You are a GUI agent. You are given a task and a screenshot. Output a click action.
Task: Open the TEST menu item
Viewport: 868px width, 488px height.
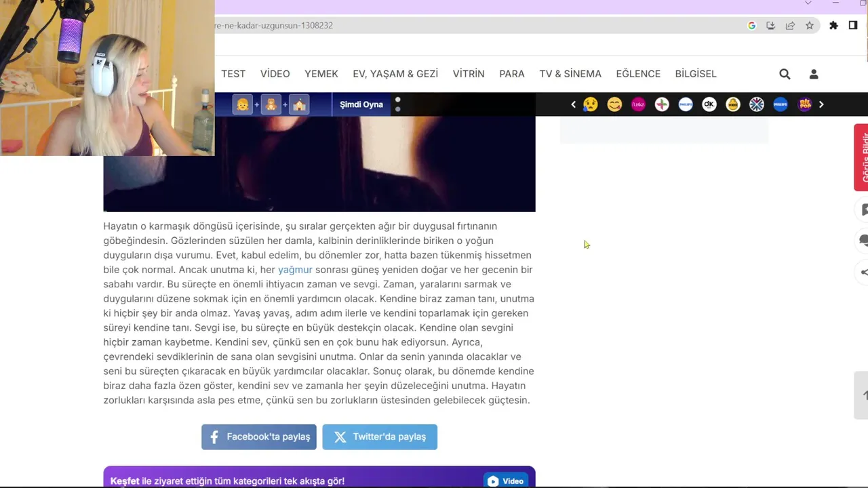click(x=233, y=74)
